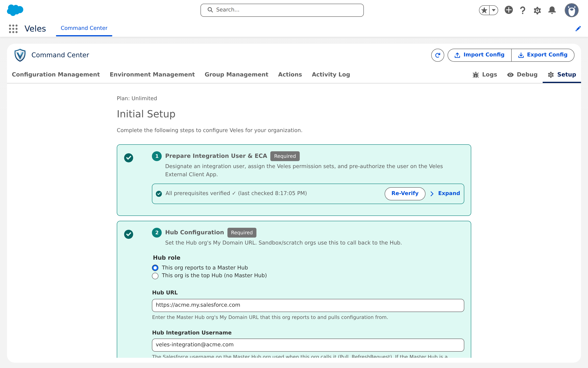Viewport: 588px width, 368px height.
Task: Click the 'Hub Configuration' heading
Action: (x=194, y=232)
